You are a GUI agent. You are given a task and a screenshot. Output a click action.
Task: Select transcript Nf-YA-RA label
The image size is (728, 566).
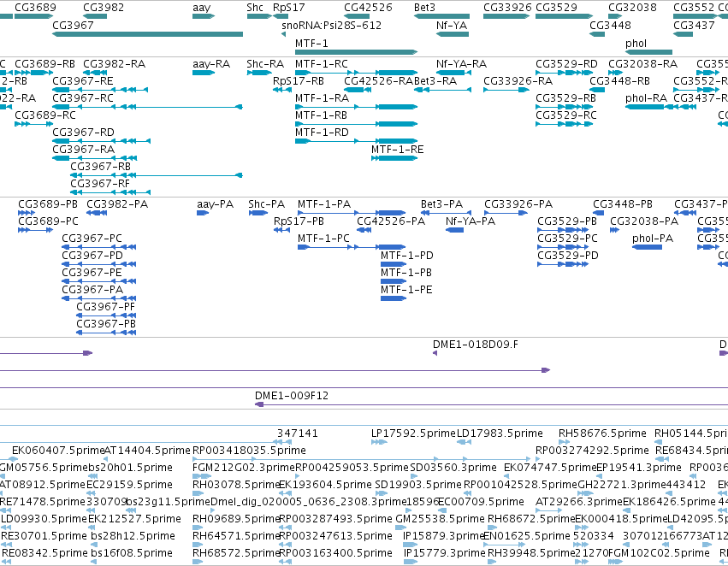pos(461,64)
